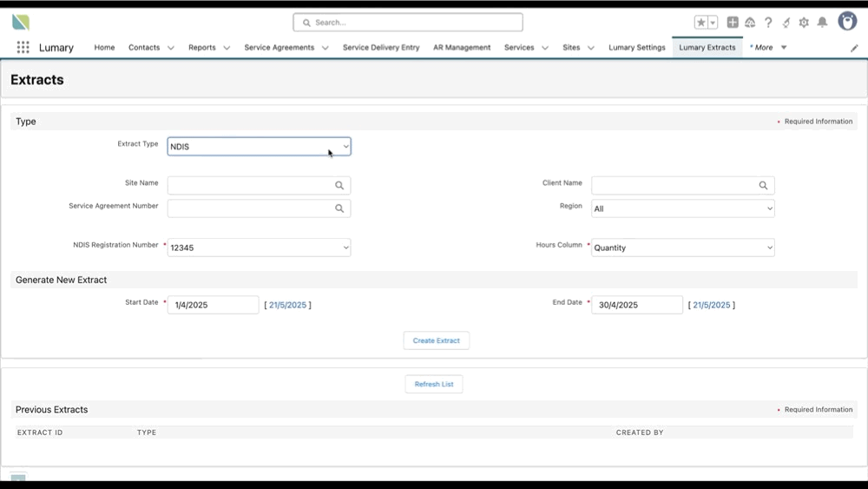Open the More navigation dropdown
The height and width of the screenshot is (489, 868).
[768, 48]
